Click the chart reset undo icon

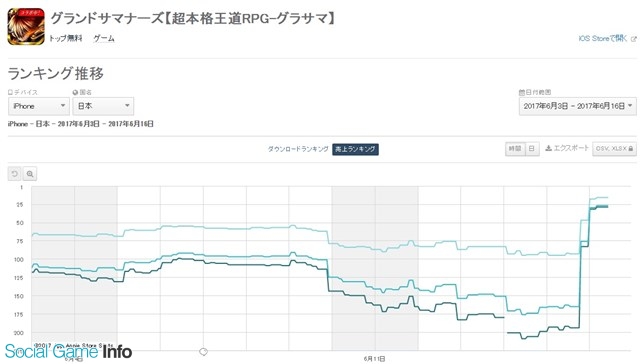(15, 174)
